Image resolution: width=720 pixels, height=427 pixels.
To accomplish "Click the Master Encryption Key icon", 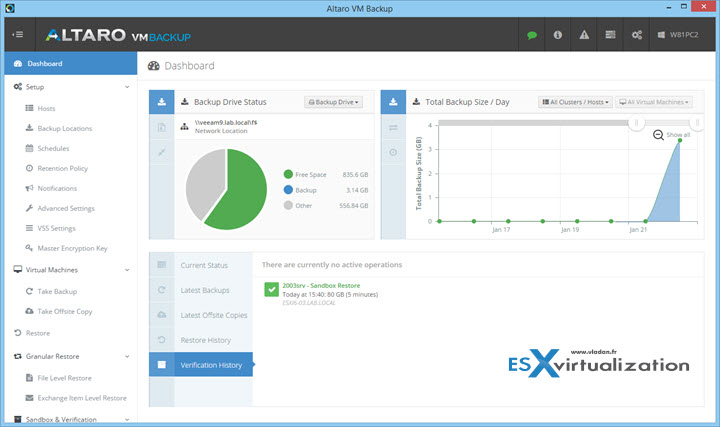I will pyautogui.click(x=29, y=248).
